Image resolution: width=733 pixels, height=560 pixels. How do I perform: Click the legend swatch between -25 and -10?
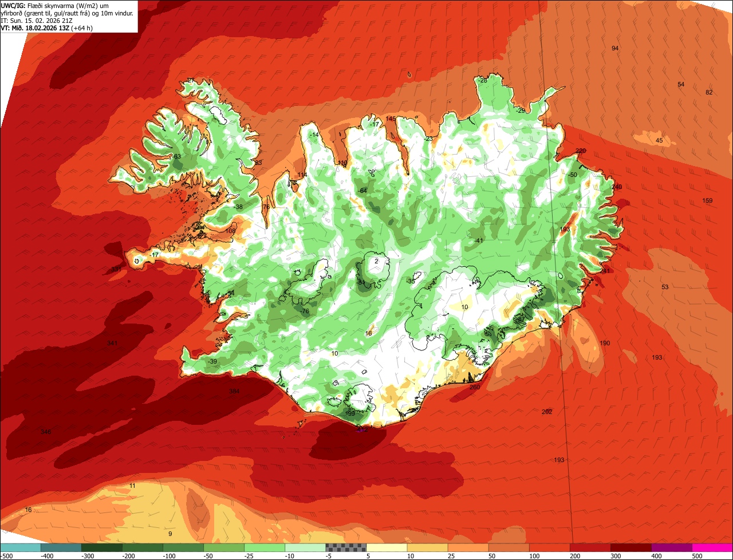pyautogui.click(x=264, y=547)
